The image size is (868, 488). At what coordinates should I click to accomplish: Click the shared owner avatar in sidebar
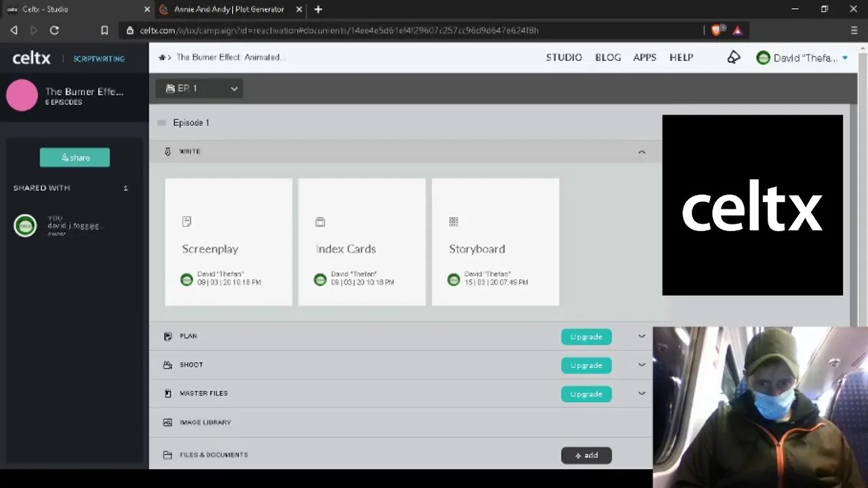[x=25, y=226]
